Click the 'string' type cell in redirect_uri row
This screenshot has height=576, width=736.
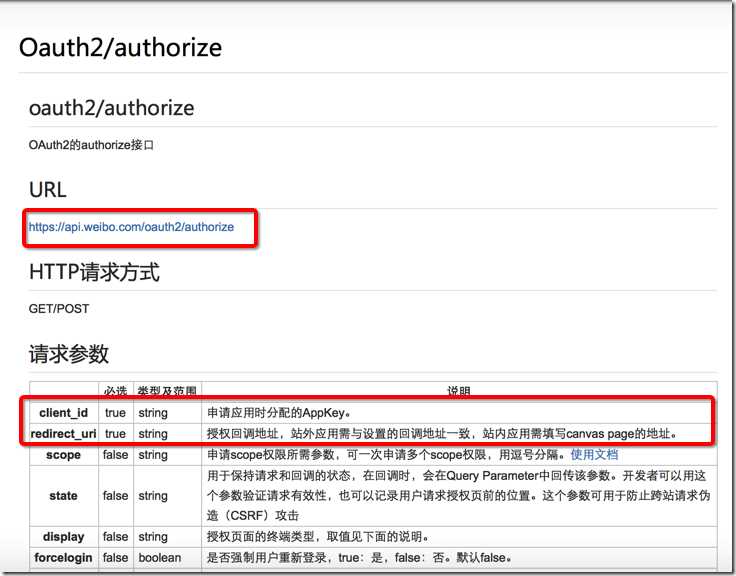[x=168, y=434]
